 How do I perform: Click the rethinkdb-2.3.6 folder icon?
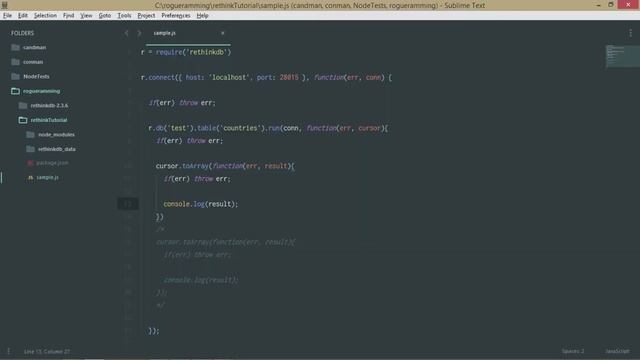click(x=23, y=105)
